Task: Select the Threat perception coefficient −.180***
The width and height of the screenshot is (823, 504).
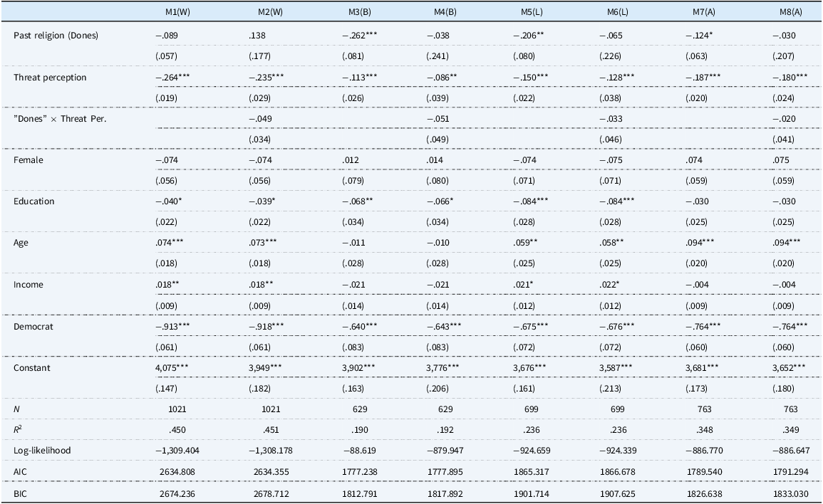Action: click(791, 78)
